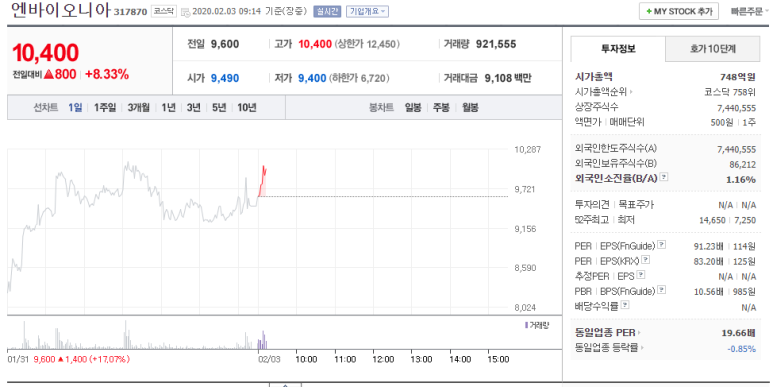Click the 전일 value 9,600
The image size is (773, 387).
[225, 44]
